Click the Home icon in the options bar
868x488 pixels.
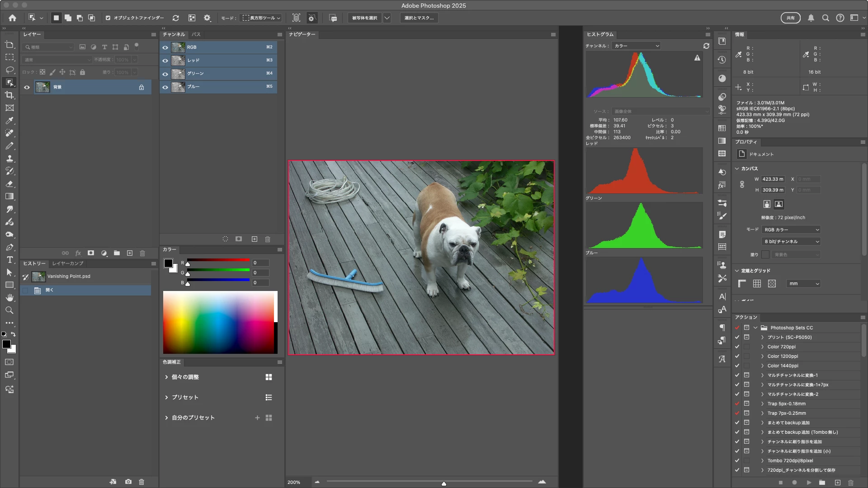point(12,18)
